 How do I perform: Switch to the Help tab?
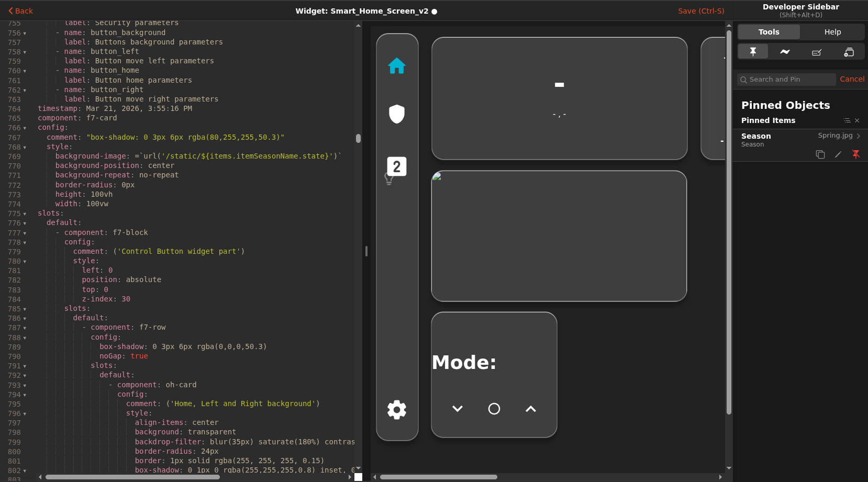pos(832,32)
